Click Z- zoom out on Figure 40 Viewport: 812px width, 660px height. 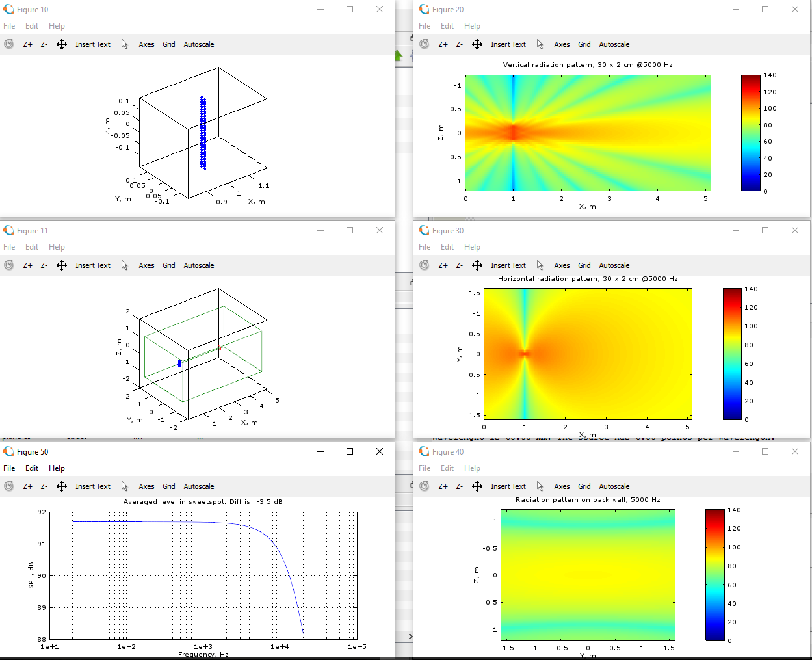pyautogui.click(x=460, y=486)
